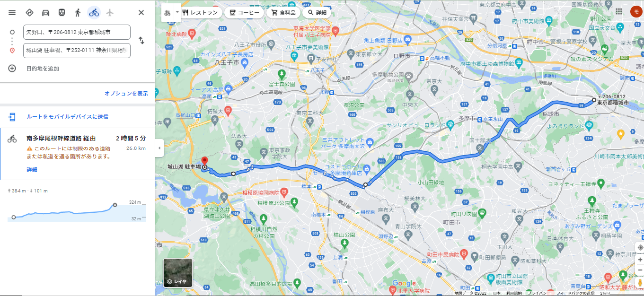Open route 詳細 details link
The width and height of the screenshot is (644, 296).
click(x=32, y=169)
